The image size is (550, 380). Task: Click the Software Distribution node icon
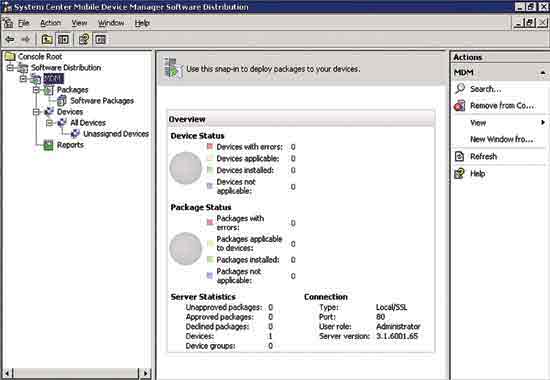click(23, 68)
